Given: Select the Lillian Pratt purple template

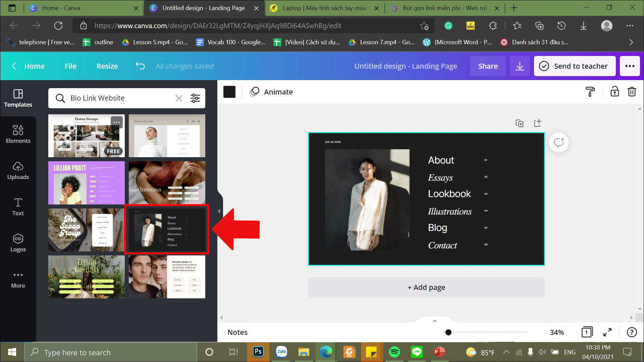Looking at the screenshot, I should click(87, 183).
